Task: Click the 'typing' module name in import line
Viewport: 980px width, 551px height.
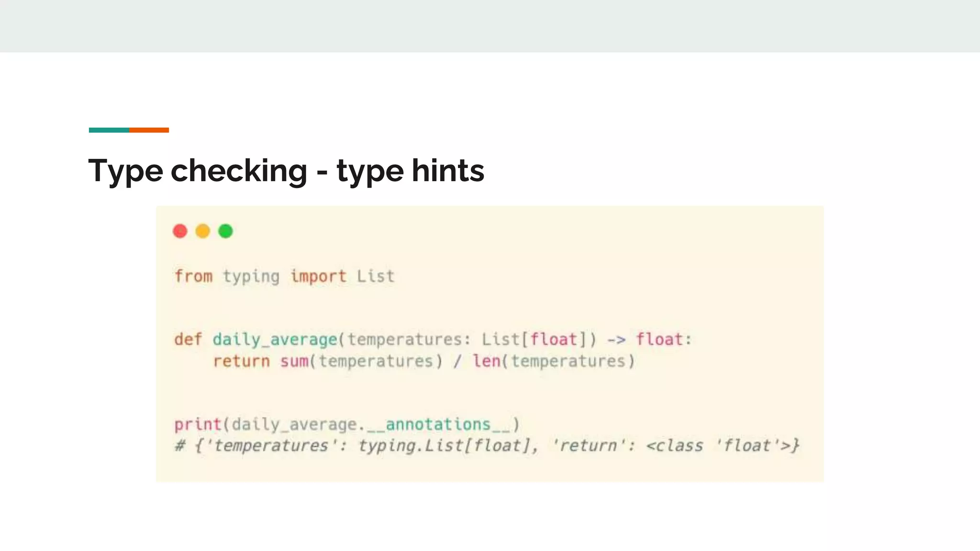Action: pyautogui.click(x=251, y=276)
